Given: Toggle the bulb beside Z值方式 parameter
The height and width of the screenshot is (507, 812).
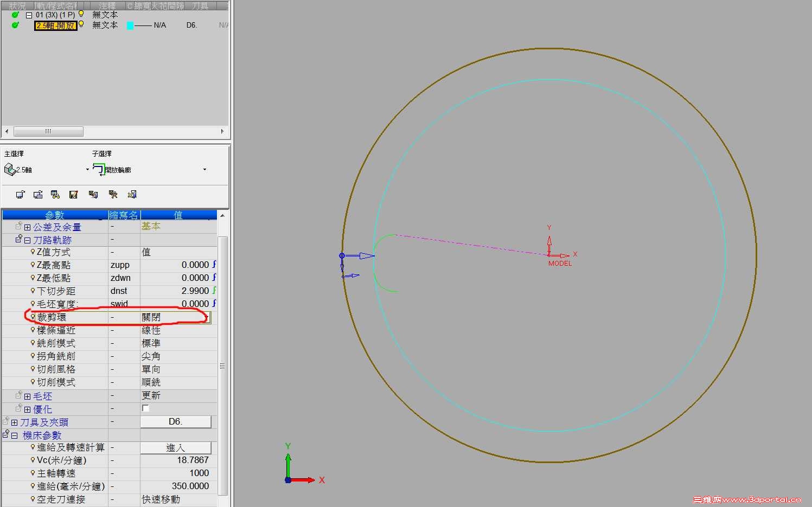Looking at the screenshot, I should click(x=33, y=252).
